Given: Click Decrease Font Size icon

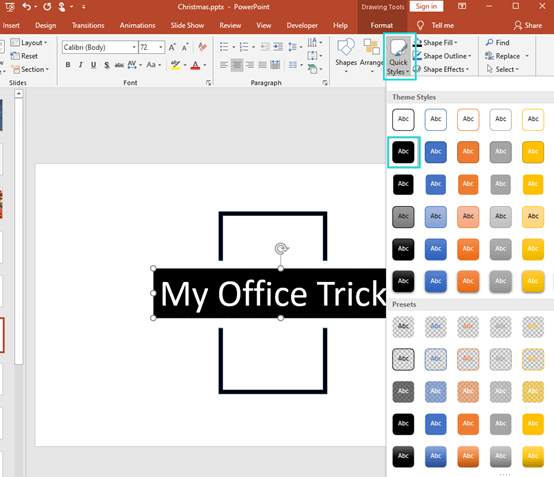Looking at the screenshot, I should (x=185, y=47).
